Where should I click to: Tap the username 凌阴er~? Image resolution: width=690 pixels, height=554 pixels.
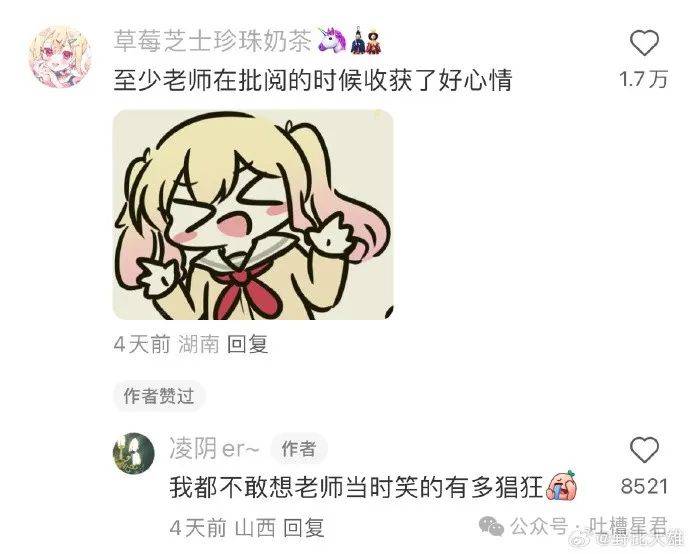[214, 449]
